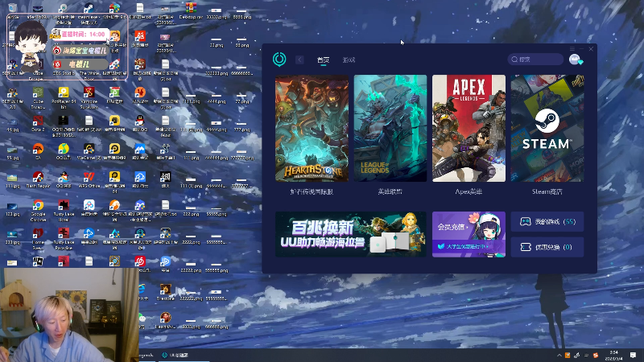
Task: Select the Hearthstone game cover
Action: coord(312,128)
